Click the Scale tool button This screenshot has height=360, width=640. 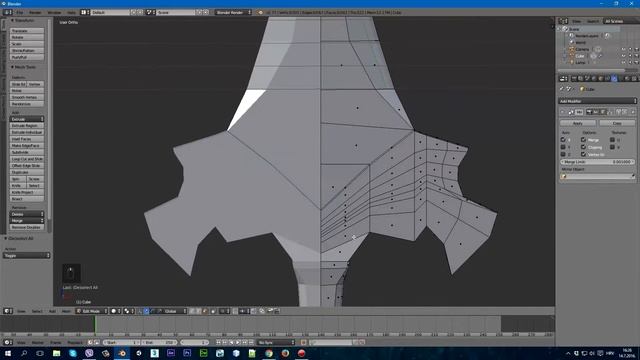point(27,44)
